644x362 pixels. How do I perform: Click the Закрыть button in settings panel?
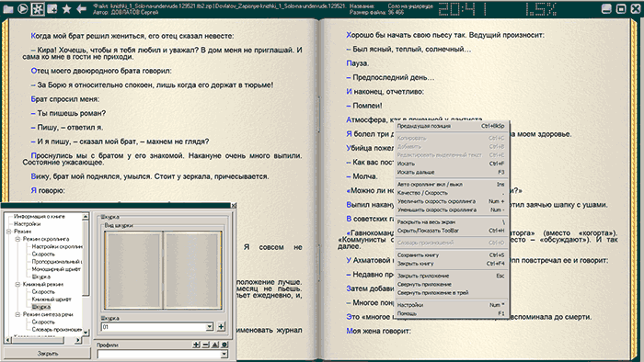(48, 354)
